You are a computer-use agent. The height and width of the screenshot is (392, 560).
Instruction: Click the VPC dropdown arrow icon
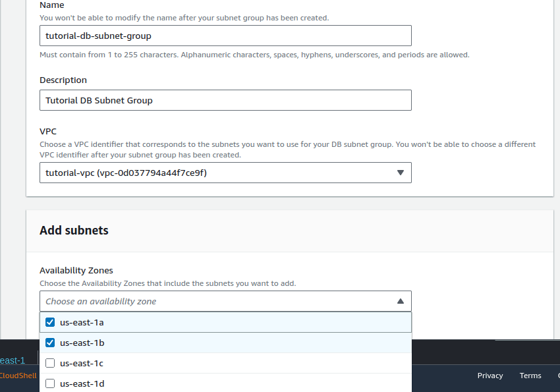[x=400, y=173]
